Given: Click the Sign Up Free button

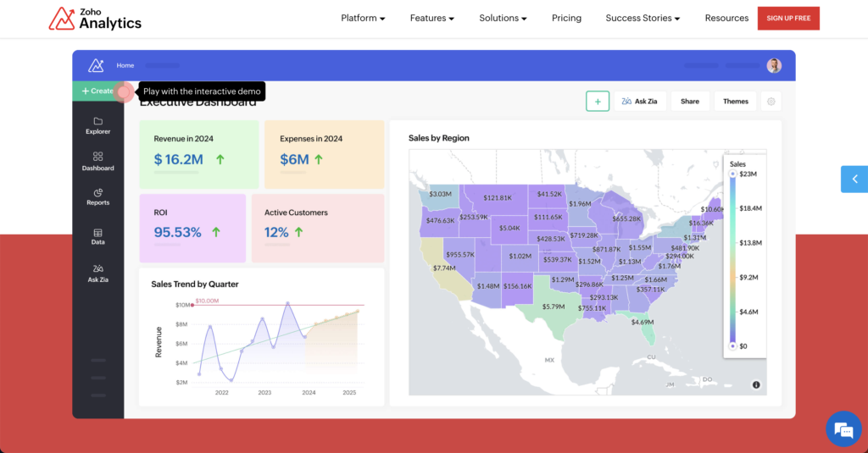Looking at the screenshot, I should [x=788, y=18].
